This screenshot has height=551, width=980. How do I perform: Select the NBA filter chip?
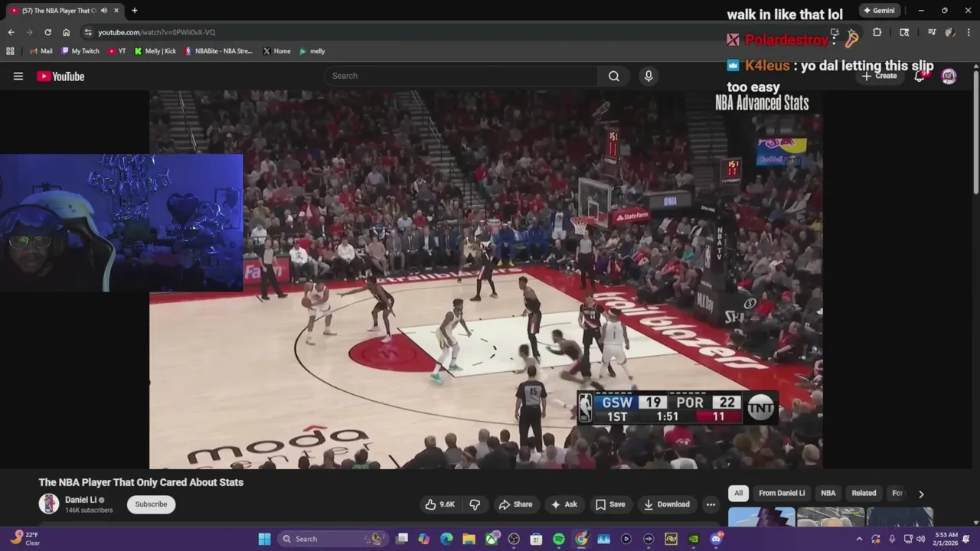pyautogui.click(x=828, y=493)
